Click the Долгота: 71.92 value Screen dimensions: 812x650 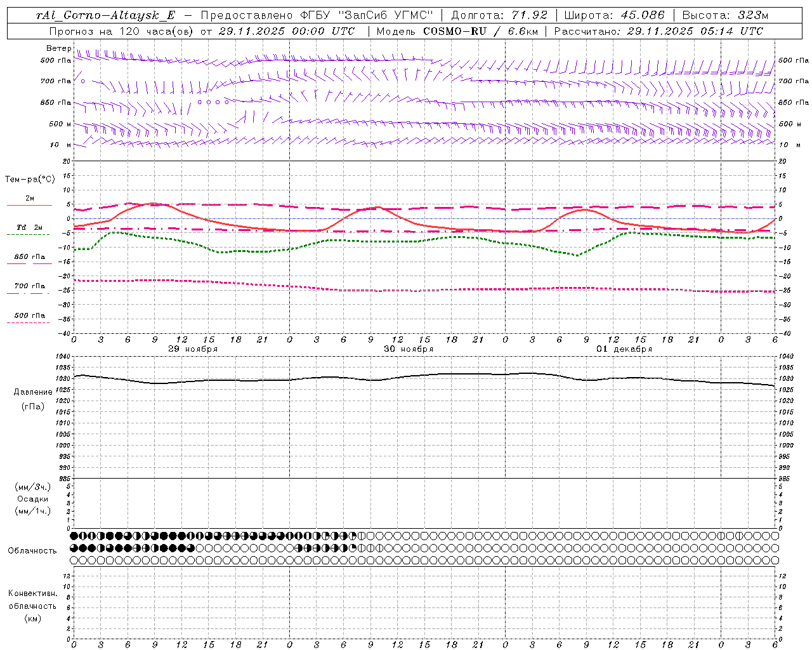coord(499,16)
